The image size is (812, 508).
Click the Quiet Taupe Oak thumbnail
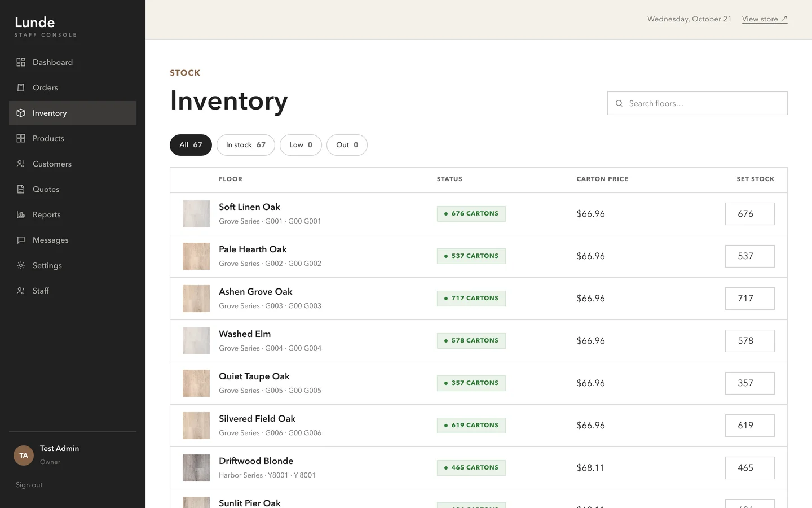click(196, 383)
